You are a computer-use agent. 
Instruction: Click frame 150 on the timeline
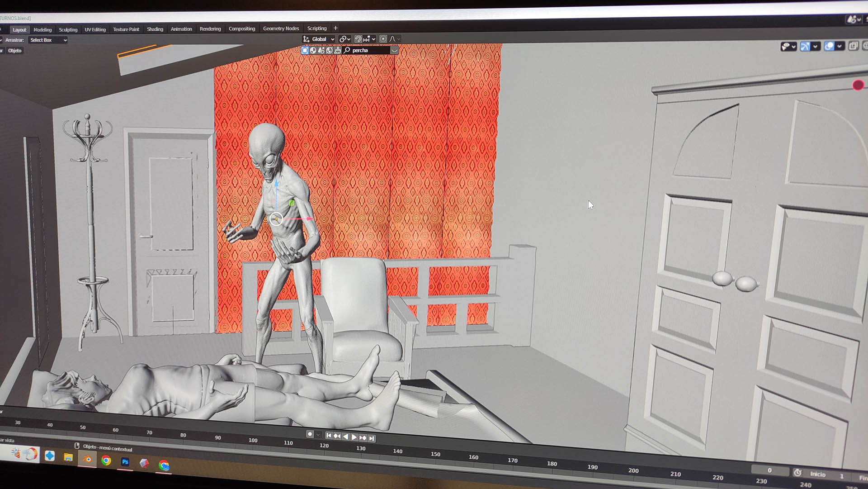[x=435, y=454]
